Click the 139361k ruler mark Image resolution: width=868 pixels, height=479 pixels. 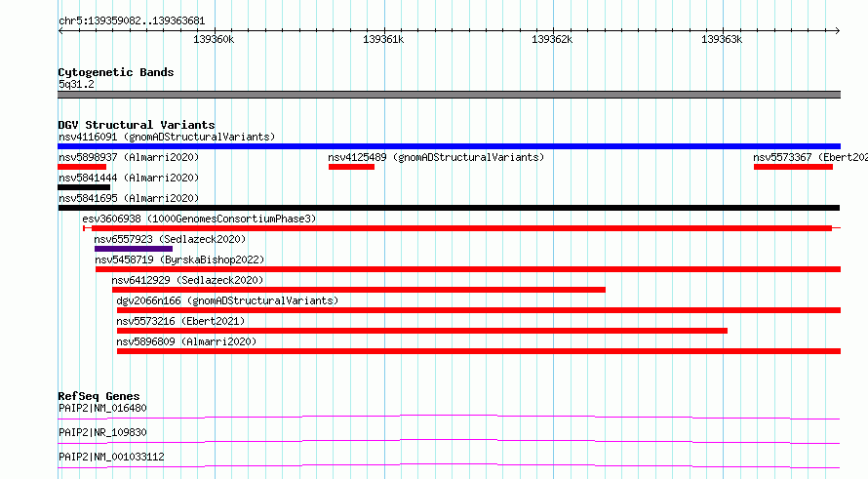[383, 39]
